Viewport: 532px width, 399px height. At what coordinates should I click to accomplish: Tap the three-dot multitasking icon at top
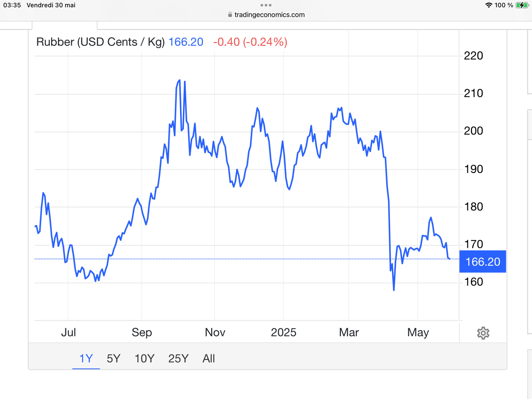coord(266,5)
